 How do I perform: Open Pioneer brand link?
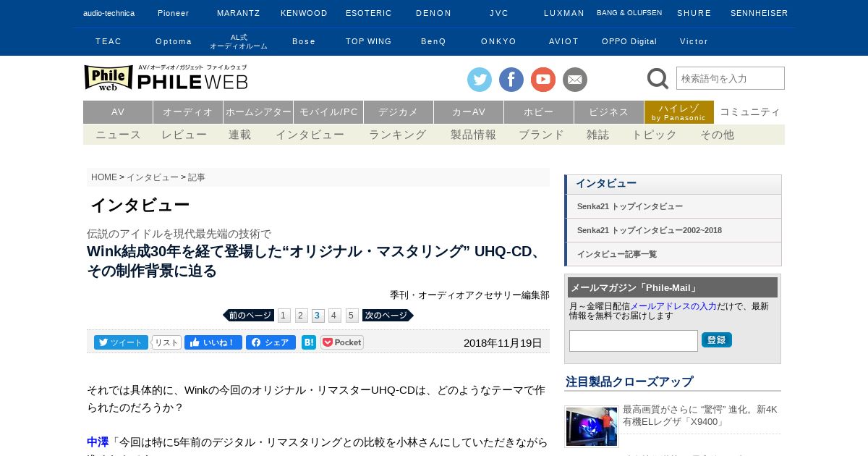click(174, 13)
